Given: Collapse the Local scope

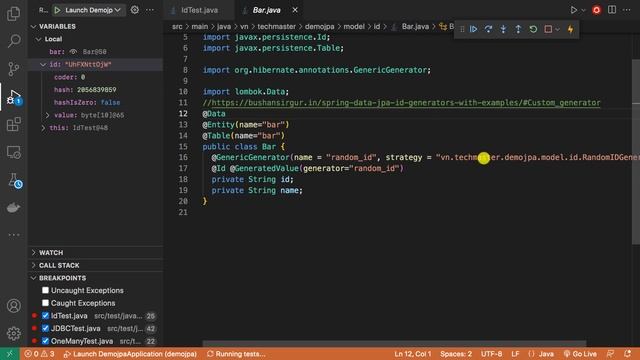Looking at the screenshot, I should (x=38, y=39).
